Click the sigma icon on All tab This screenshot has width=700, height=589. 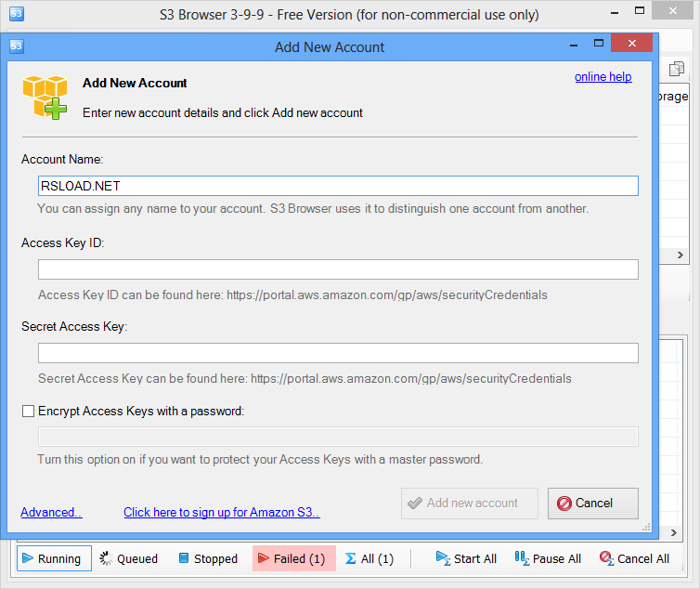pos(350,558)
